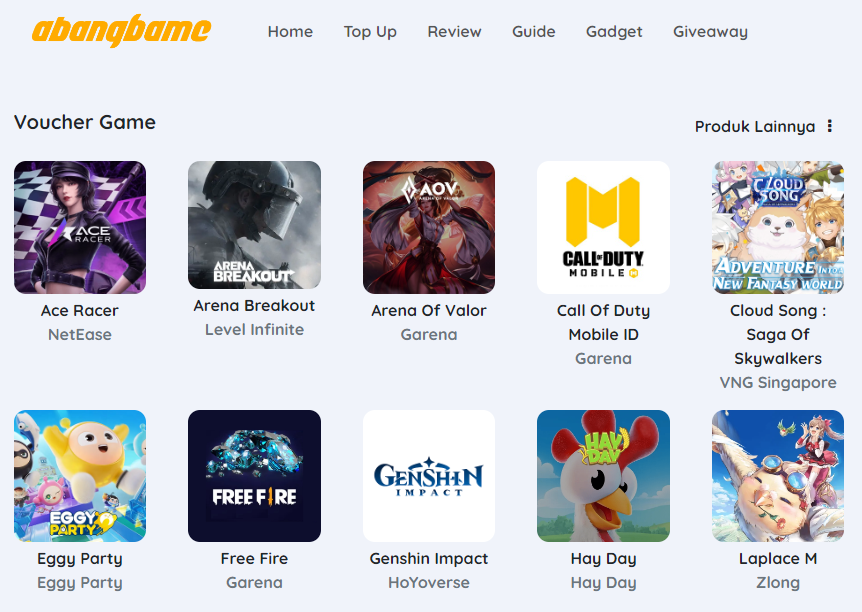Expand the Produk Lainnya menu label
This screenshot has height=612, width=862.
[x=755, y=126]
